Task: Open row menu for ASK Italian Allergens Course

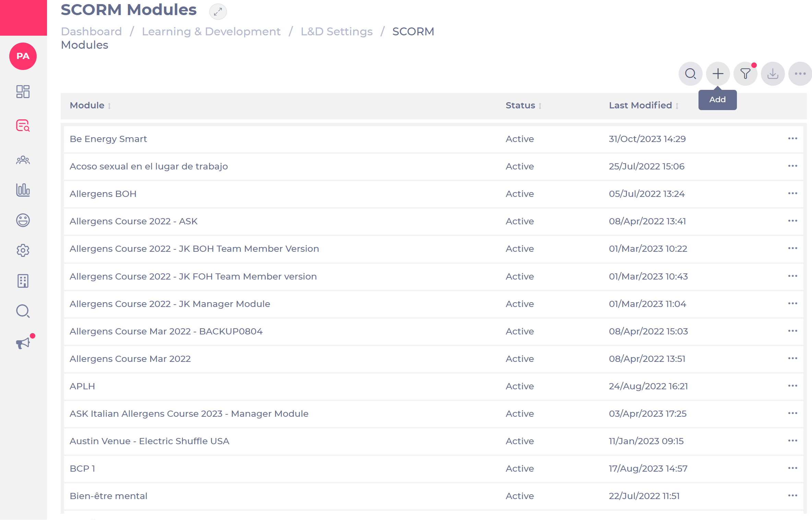Action: [x=792, y=413]
